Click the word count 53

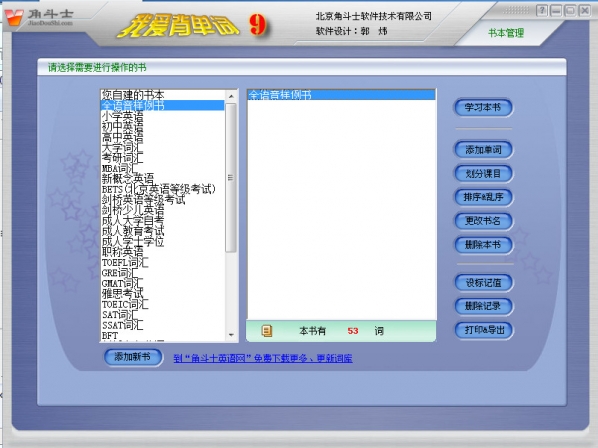coord(353,331)
